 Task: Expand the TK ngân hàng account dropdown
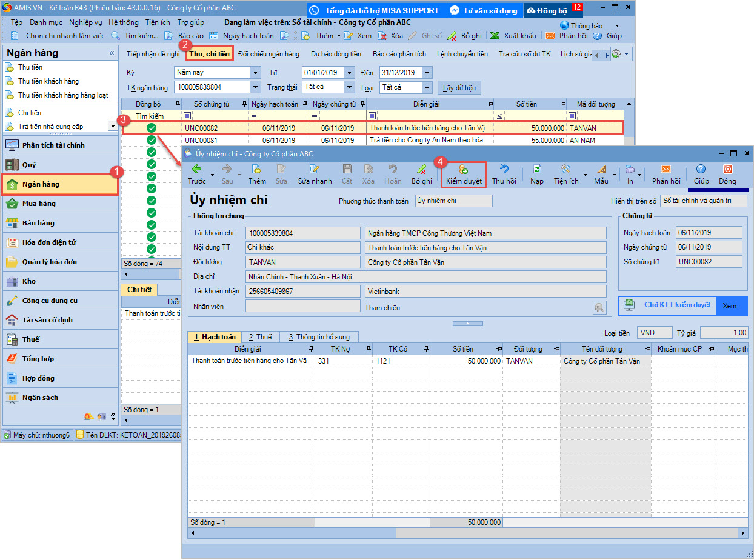(x=255, y=87)
